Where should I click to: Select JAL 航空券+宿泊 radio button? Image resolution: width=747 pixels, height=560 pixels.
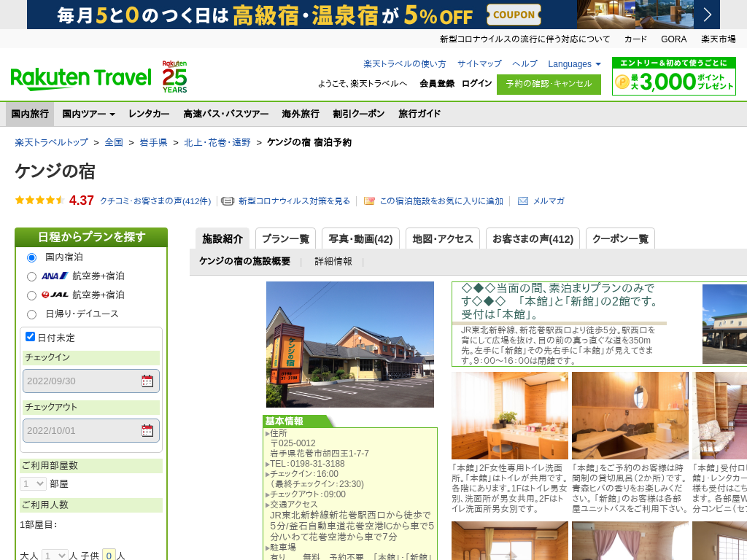point(31,296)
